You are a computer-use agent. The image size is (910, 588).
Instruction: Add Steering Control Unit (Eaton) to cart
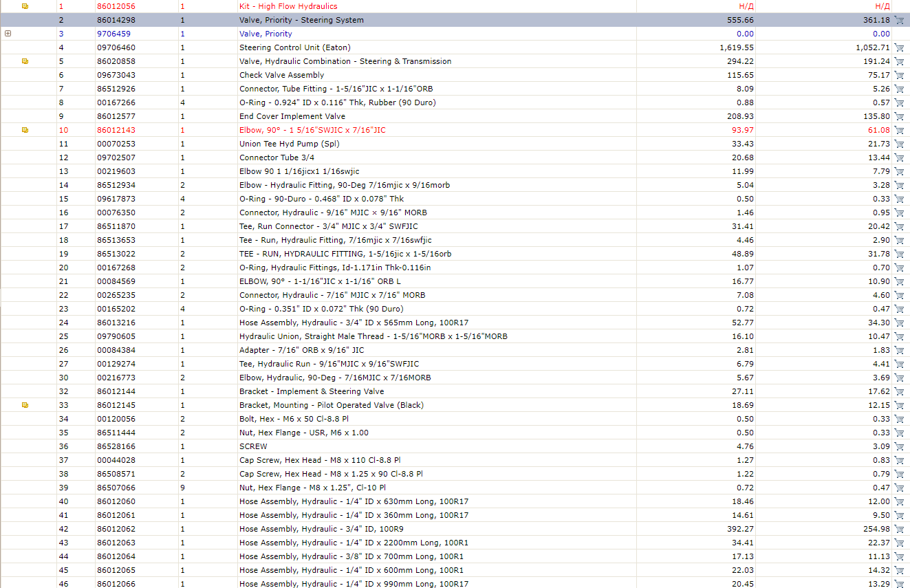[x=899, y=47]
